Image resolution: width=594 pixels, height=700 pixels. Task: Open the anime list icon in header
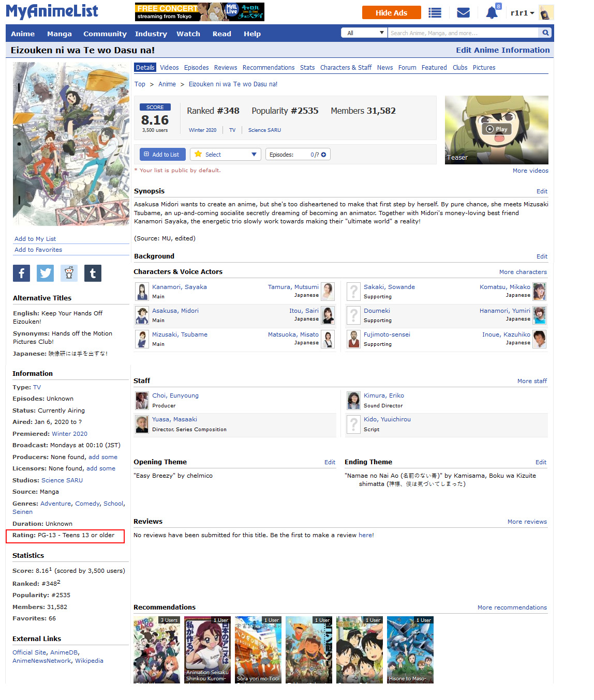tap(435, 13)
